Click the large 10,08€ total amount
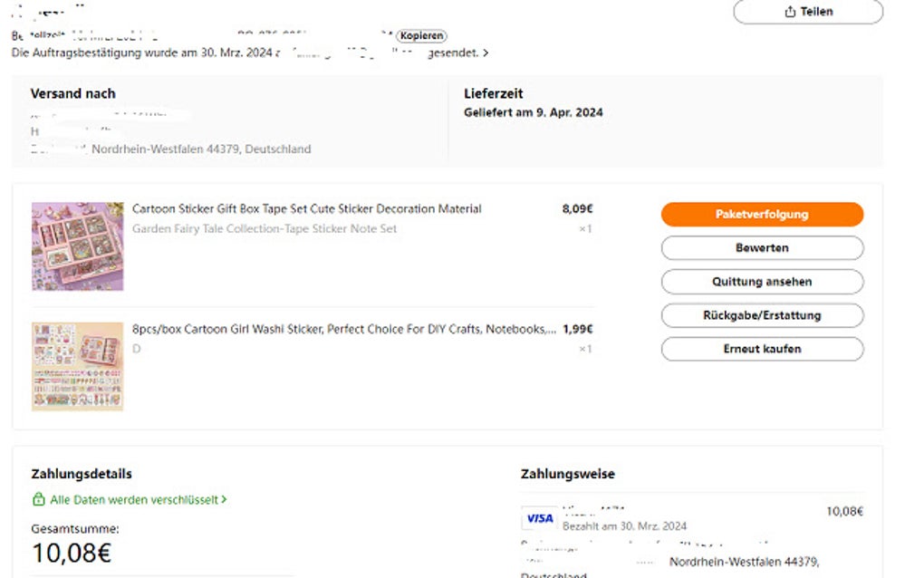The height and width of the screenshot is (578, 924). coord(72,553)
